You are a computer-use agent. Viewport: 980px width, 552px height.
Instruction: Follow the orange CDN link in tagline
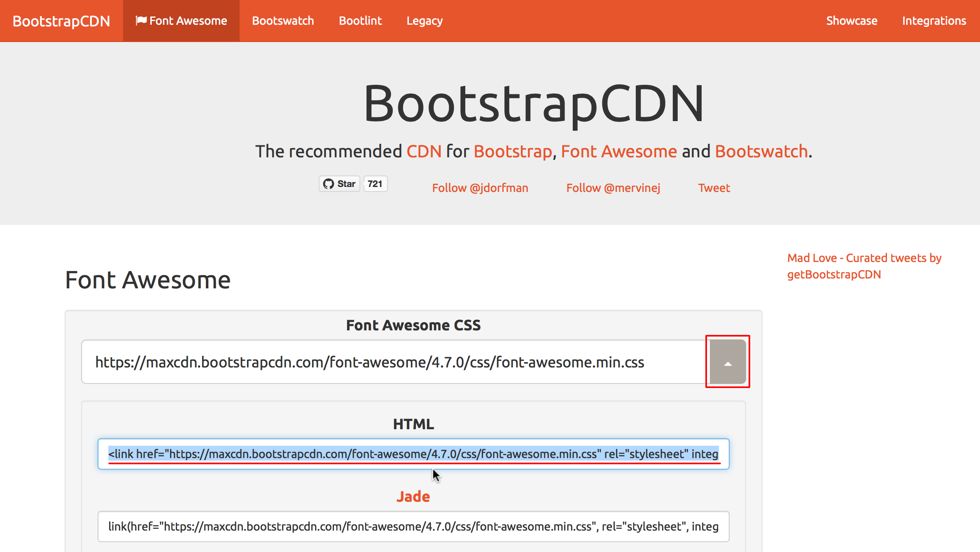coord(424,151)
